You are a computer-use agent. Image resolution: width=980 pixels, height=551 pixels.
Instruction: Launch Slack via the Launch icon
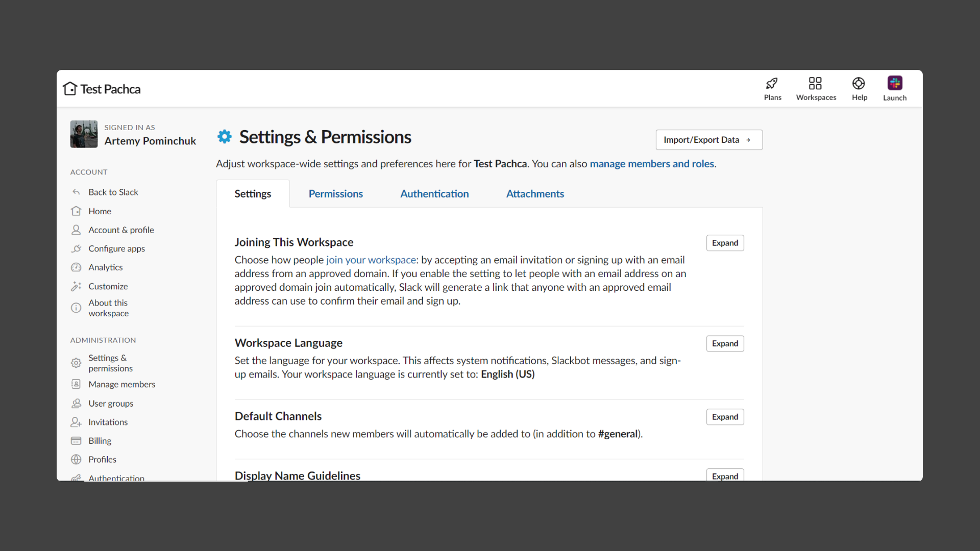coord(895,84)
